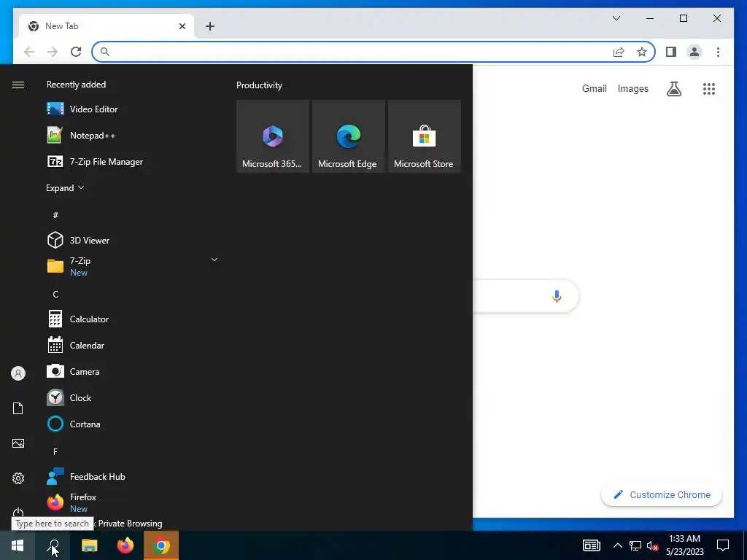Open the Chrome profile menu
This screenshot has width=747, height=560.
pos(694,52)
